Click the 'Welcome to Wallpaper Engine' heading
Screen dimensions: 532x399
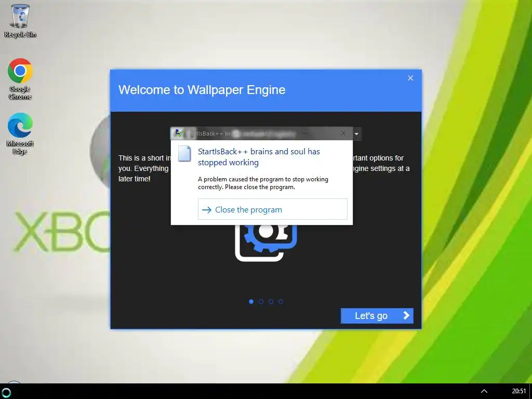[x=202, y=90]
